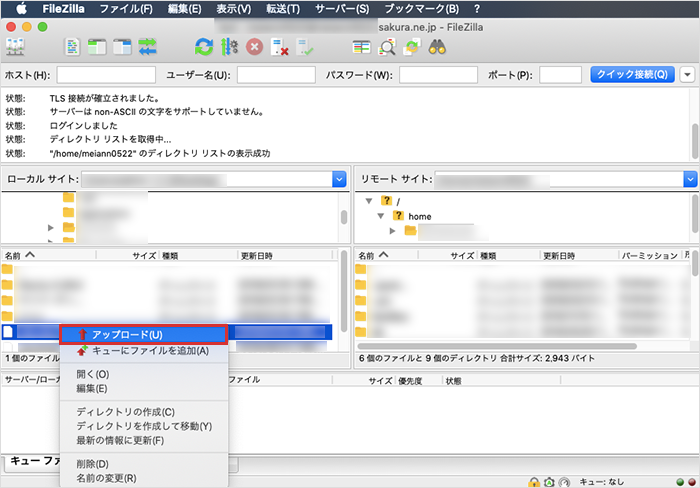
Task: Collapse the home folder in remote tree
Action: [x=382, y=216]
